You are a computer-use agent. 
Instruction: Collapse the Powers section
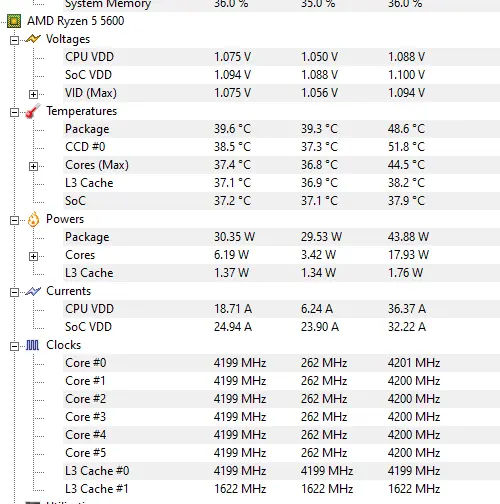coord(14,220)
